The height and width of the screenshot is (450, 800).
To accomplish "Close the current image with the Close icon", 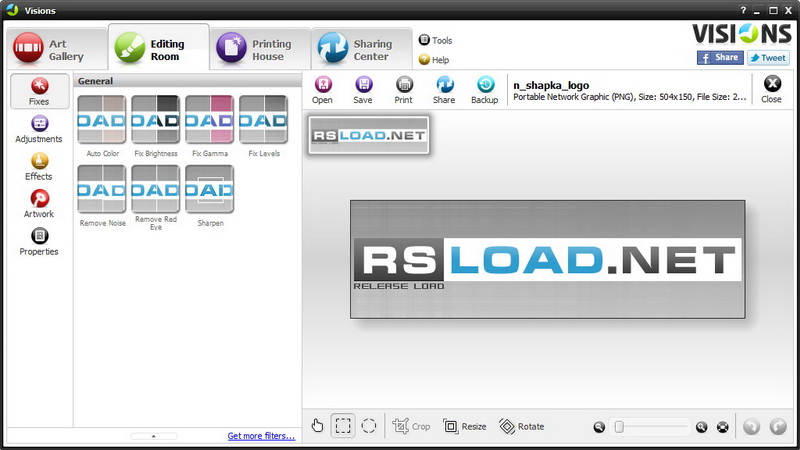I will point(771,89).
